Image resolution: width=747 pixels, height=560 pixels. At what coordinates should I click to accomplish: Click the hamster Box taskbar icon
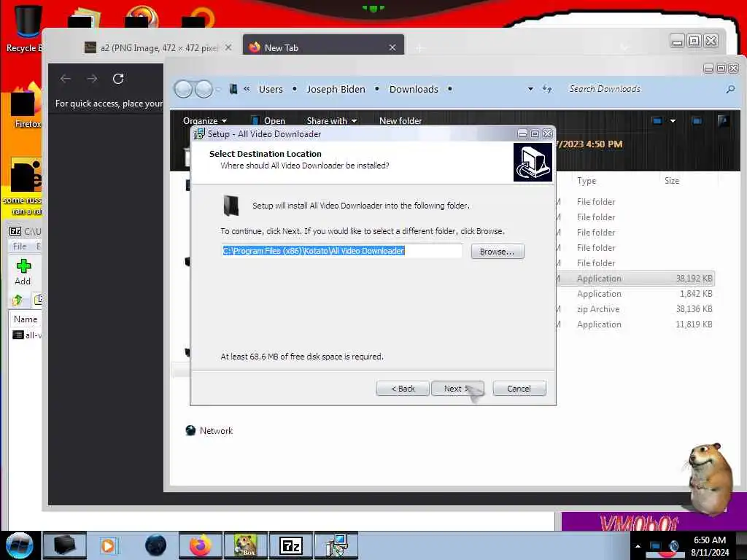[246, 545]
